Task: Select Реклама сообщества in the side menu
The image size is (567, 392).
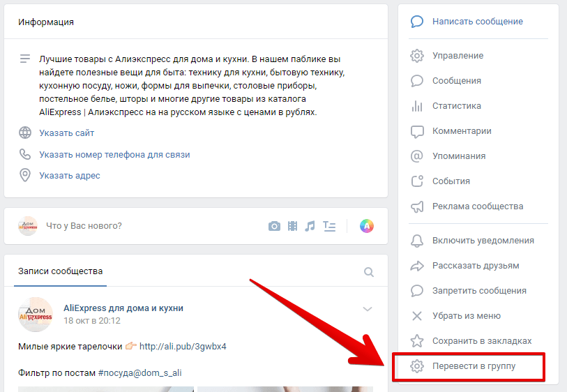Action: [x=478, y=206]
